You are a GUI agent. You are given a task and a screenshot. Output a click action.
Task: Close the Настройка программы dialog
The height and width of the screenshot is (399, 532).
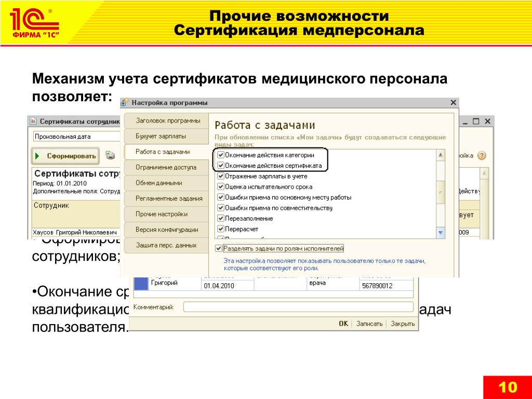pyautogui.click(x=453, y=102)
